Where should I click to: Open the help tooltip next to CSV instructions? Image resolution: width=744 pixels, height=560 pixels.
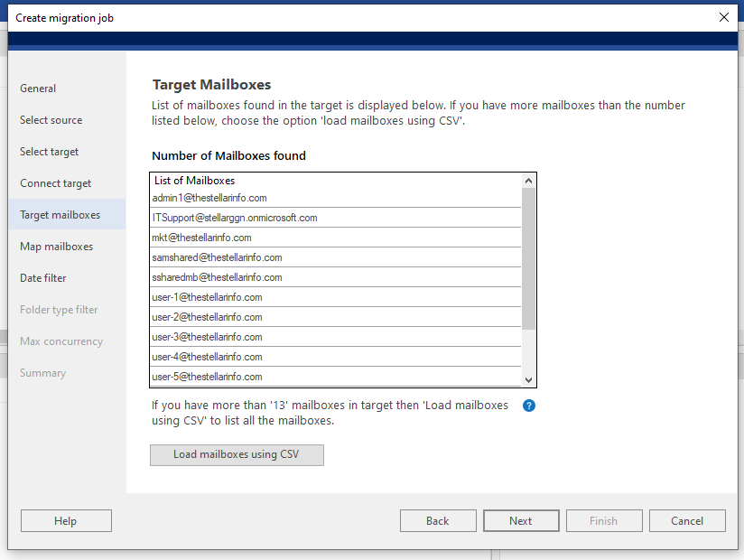click(529, 406)
